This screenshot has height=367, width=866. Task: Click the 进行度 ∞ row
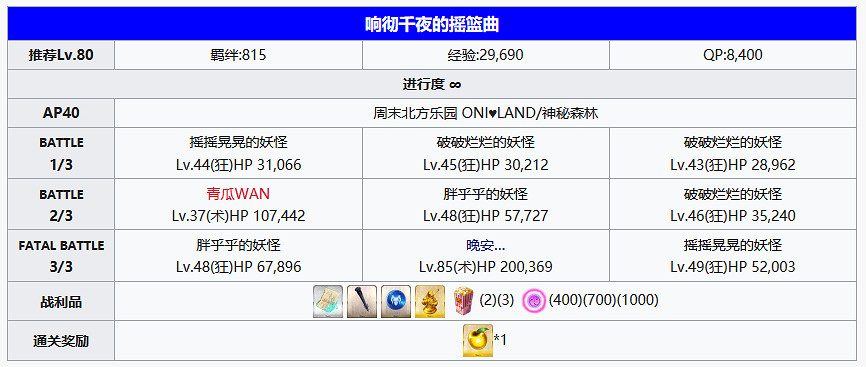pos(432,85)
